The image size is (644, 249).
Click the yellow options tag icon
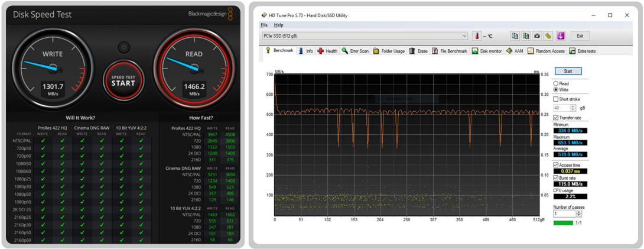(x=548, y=35)
